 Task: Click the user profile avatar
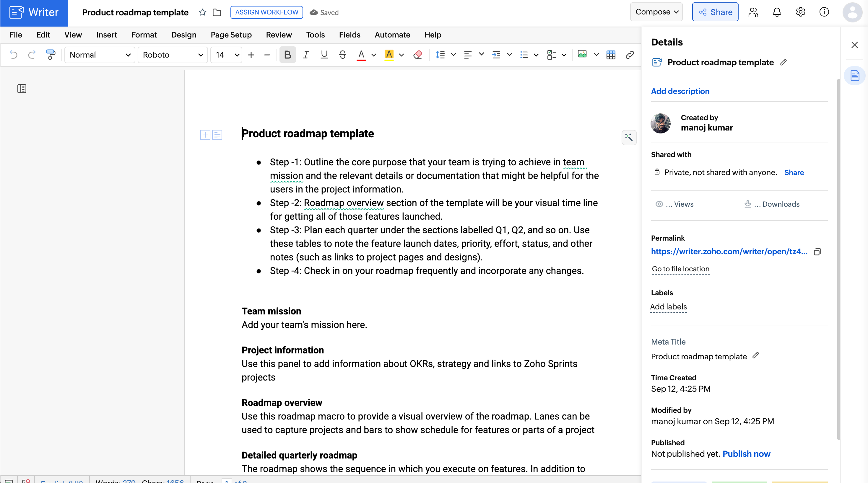853,12
